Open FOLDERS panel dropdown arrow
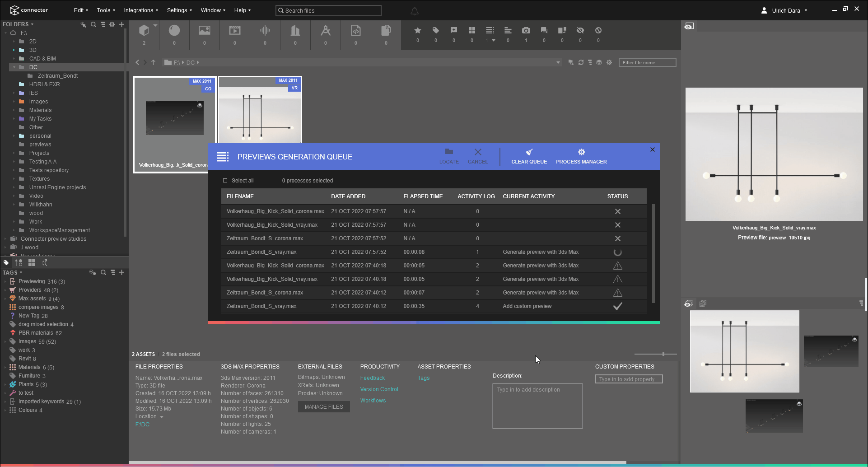 (32, 24)
